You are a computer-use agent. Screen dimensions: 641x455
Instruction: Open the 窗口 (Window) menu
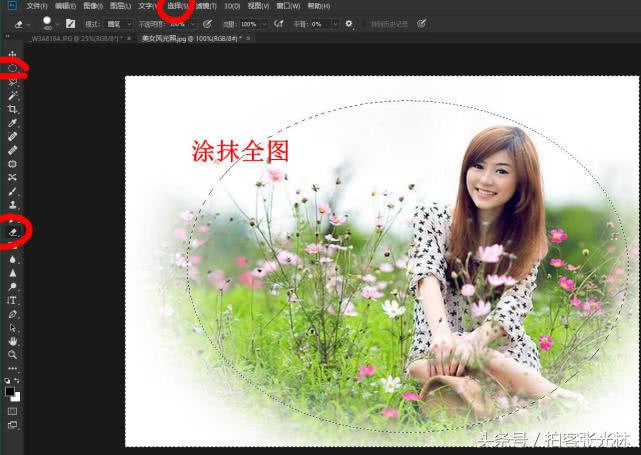(x=288, y=6)
